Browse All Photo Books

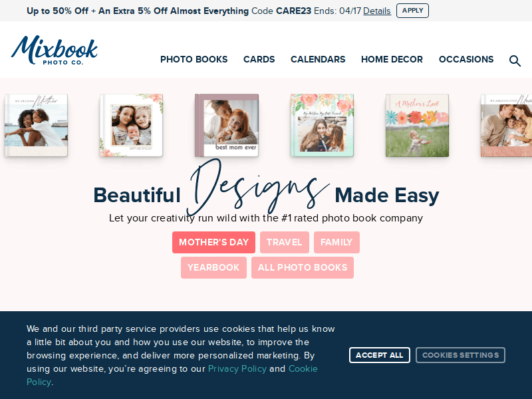coord(303,268)
